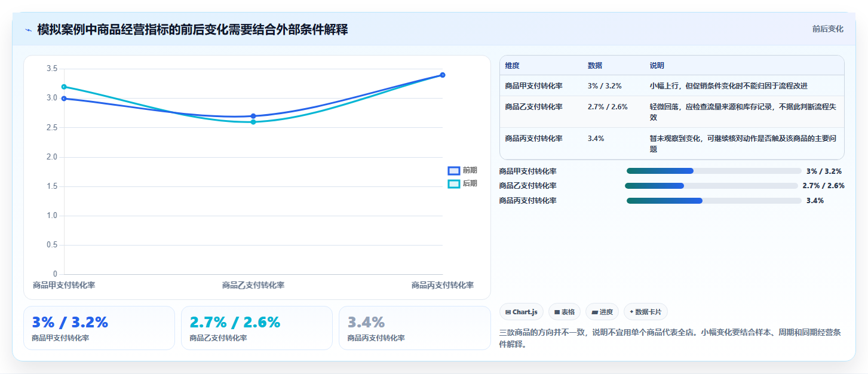Image resolution: width=868 pixels, height=374 pixels.
Task: Click the progress value label 2.7% / 2.6%
Action: (823, 186)
